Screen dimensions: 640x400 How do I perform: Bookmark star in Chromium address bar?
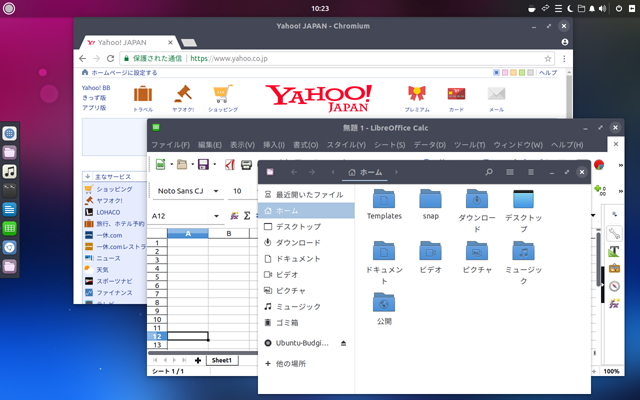[548, 59]
